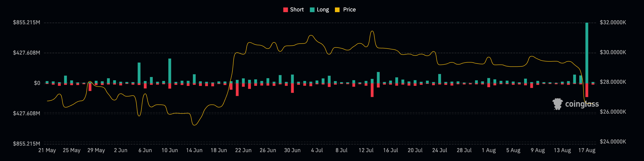Click the $30.0000K price axis label
This screenshot has width=644, height=161.
613,52
